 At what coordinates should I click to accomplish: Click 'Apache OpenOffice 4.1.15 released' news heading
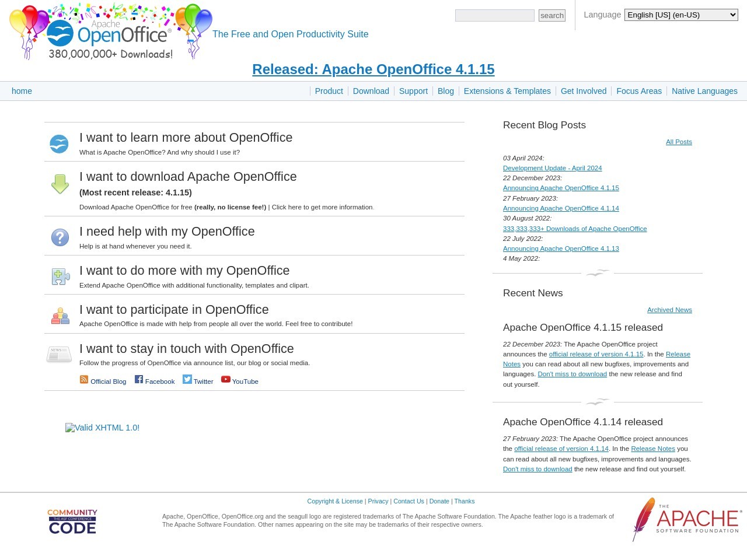point(583,327)
